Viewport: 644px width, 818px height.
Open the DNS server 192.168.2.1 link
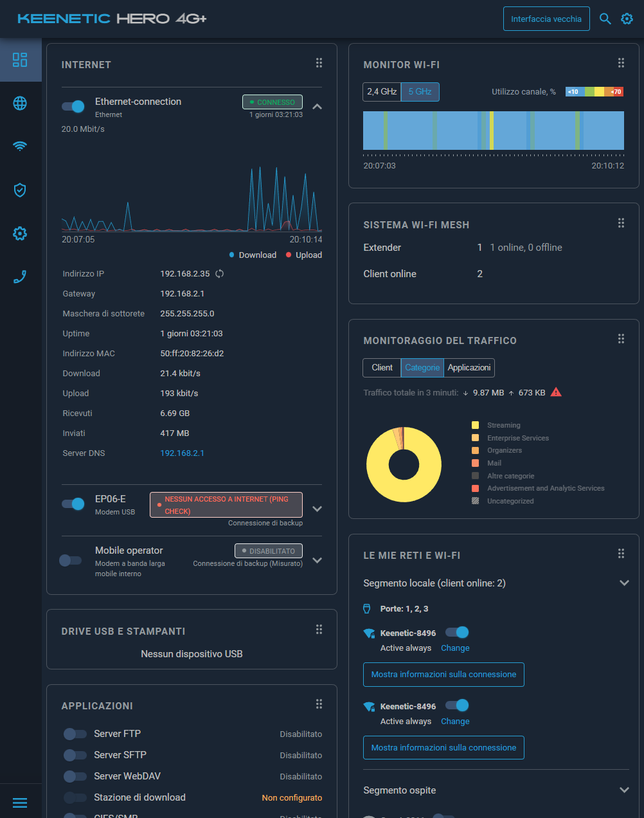click(x=182, y=453)
